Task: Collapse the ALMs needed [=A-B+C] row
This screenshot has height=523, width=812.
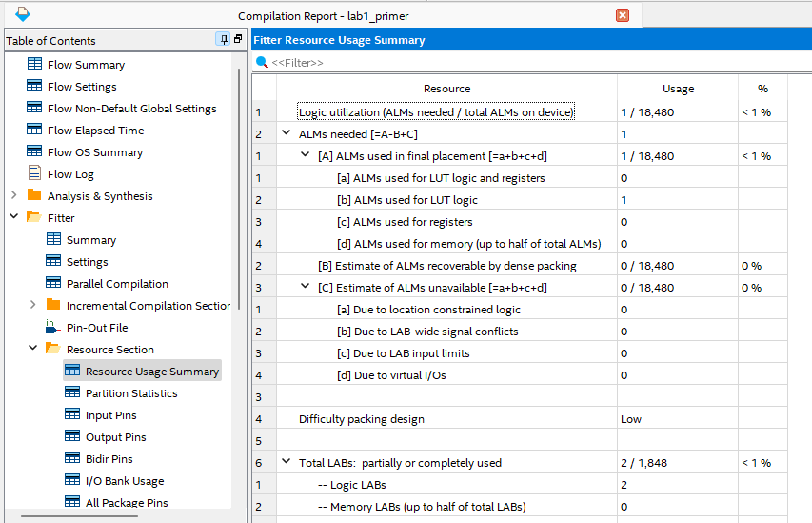Action: tap(286, 132)
